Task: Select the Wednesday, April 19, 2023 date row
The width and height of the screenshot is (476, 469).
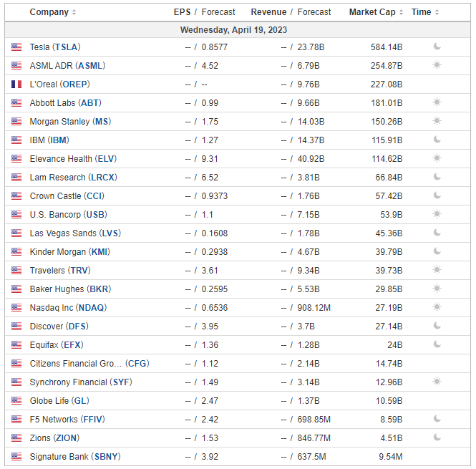Action: coord(238,30)
